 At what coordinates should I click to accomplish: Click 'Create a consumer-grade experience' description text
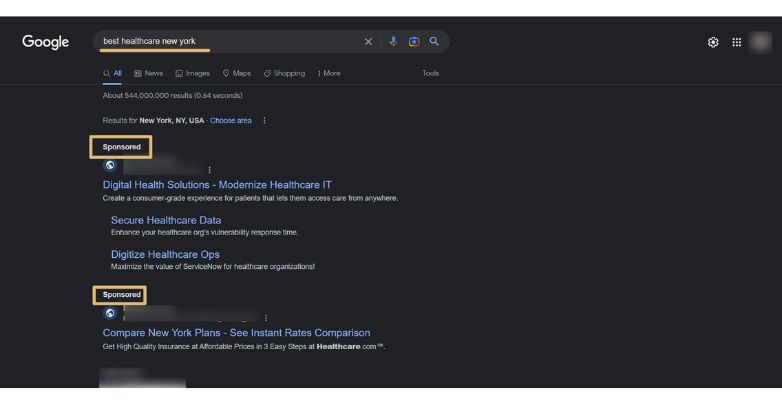(x=250, y=198)
